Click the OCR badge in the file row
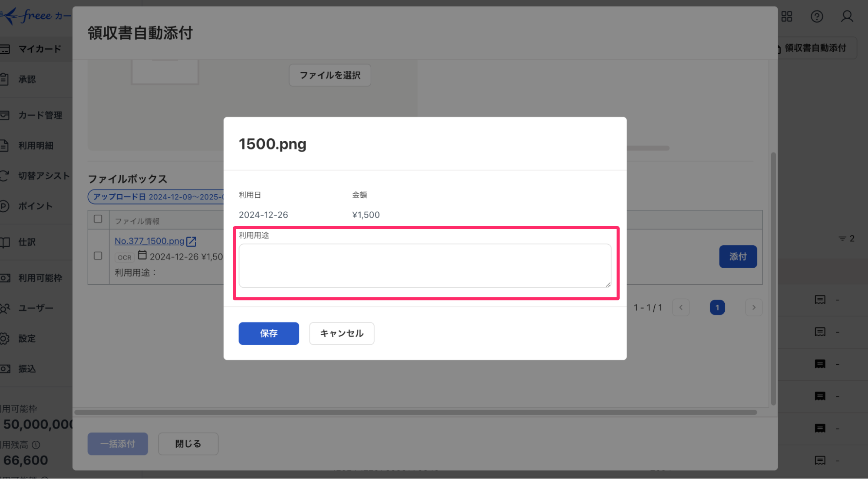The image size is (868, 479). (125, 257)
